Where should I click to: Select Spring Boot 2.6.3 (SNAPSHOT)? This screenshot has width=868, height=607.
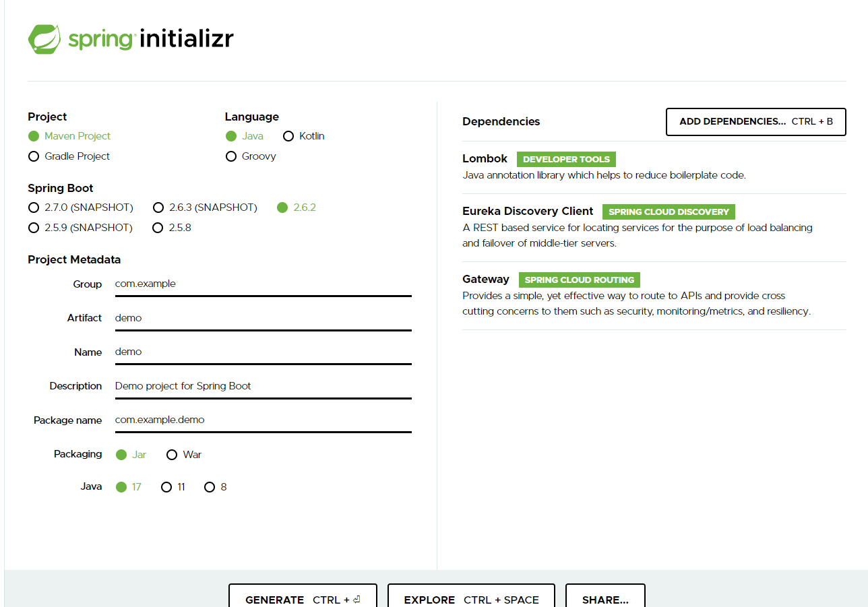(x=205, y=207)
